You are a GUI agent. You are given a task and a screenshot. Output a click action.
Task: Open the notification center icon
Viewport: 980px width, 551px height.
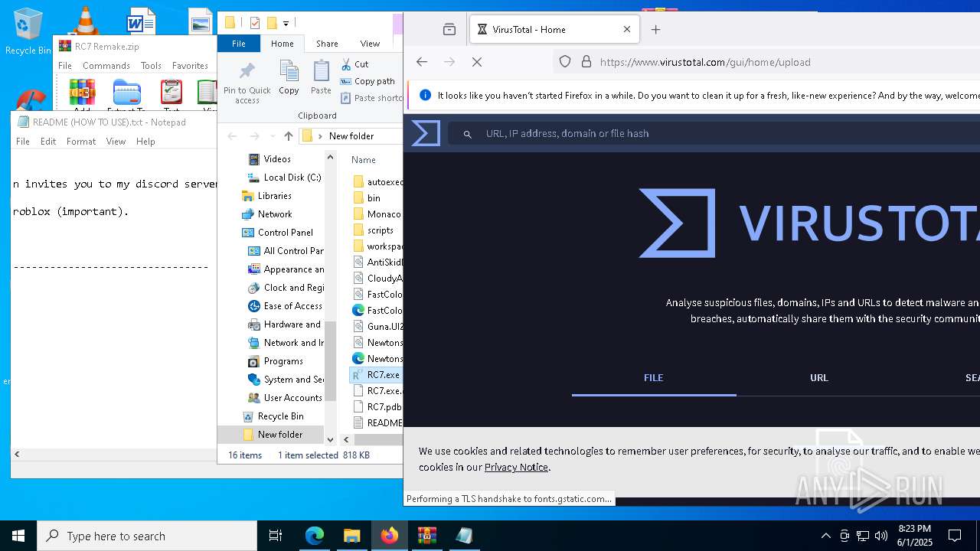[955, 536]
